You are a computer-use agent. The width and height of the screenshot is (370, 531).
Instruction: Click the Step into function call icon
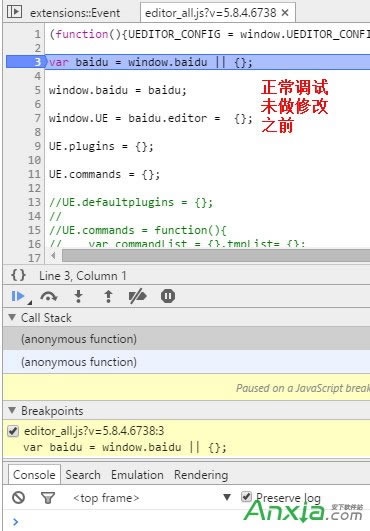79,296
